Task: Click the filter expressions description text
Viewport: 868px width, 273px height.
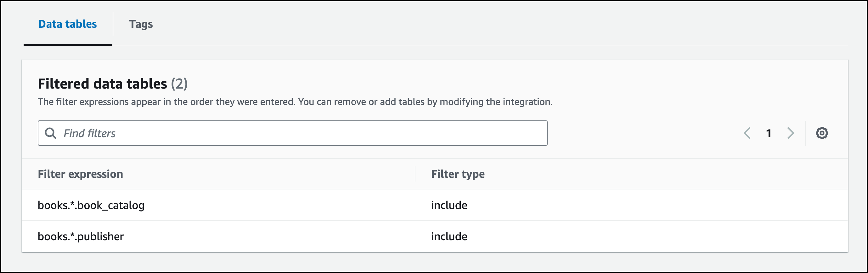Action: tap(295, 102)
